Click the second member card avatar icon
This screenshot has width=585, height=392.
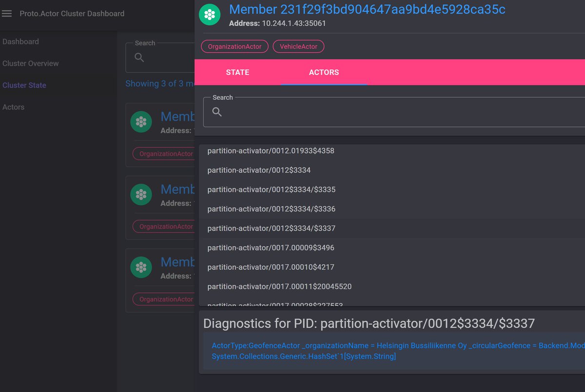[x=141, y=195]
